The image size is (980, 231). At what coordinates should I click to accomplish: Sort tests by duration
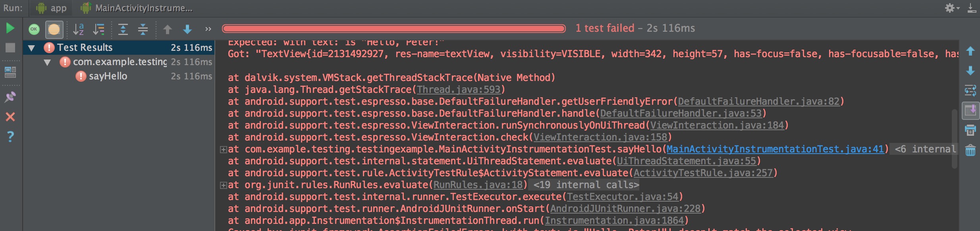click(98, 29)
